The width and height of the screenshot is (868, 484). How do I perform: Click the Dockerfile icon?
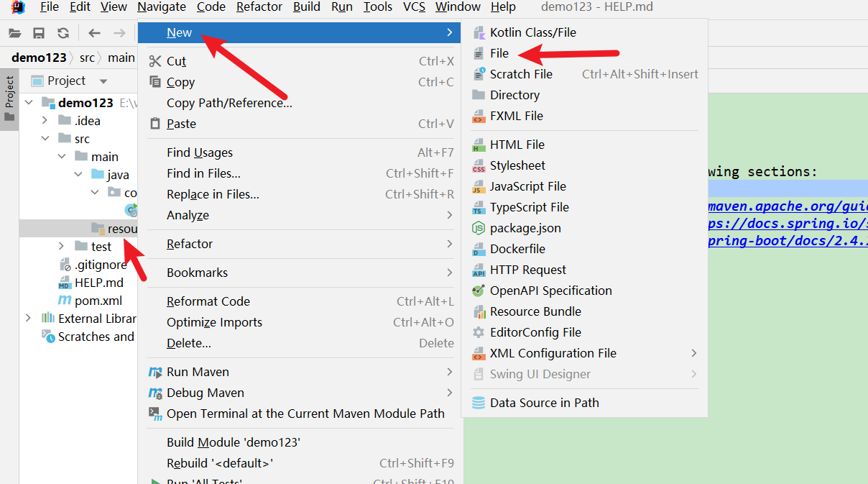click(x=479, y=249)
